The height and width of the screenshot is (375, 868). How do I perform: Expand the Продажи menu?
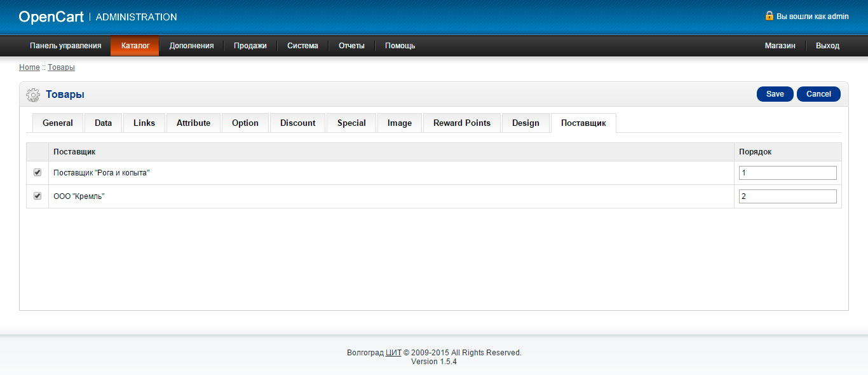click(250, 46)
